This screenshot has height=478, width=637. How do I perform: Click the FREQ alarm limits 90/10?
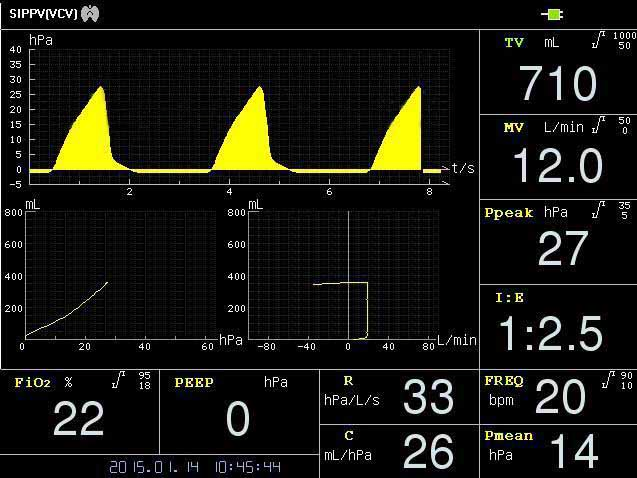[627, 381]
